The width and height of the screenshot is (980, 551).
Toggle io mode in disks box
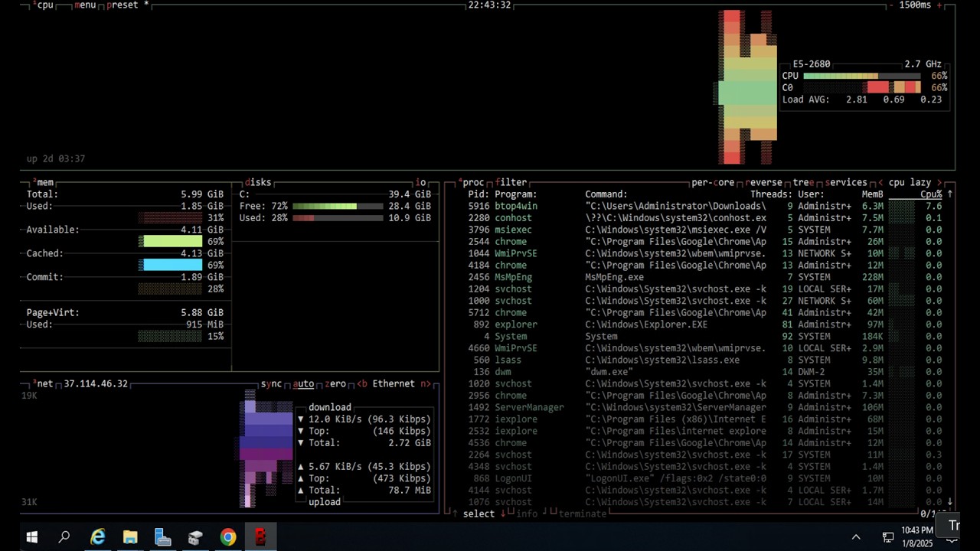[420, 183]
